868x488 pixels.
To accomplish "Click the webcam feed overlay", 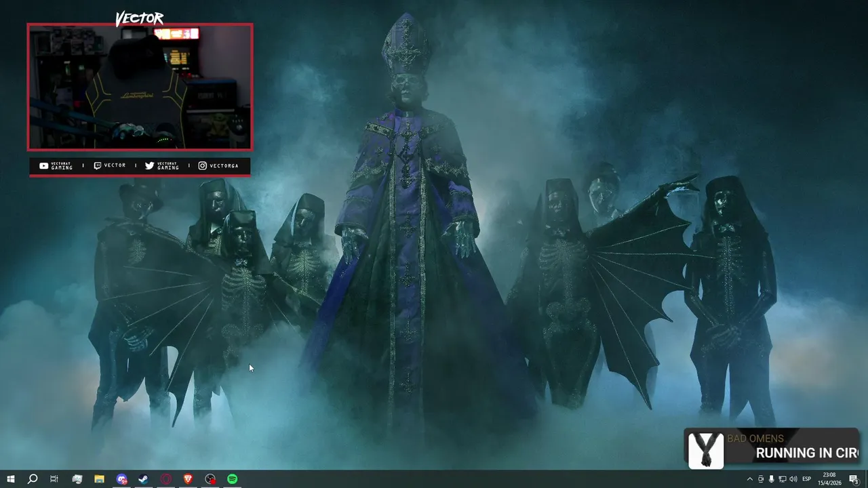I will tap(140, 87).
